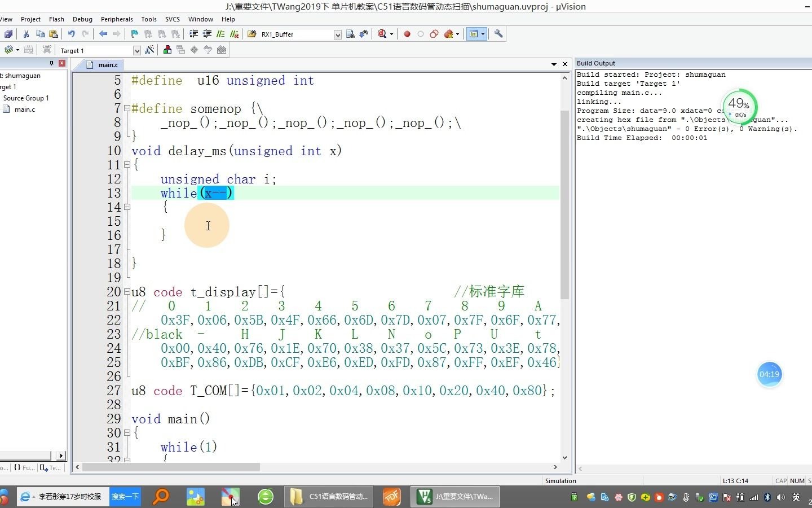Open Configuration wrench icon
This screenshot has height=508, width=812.
498,34
